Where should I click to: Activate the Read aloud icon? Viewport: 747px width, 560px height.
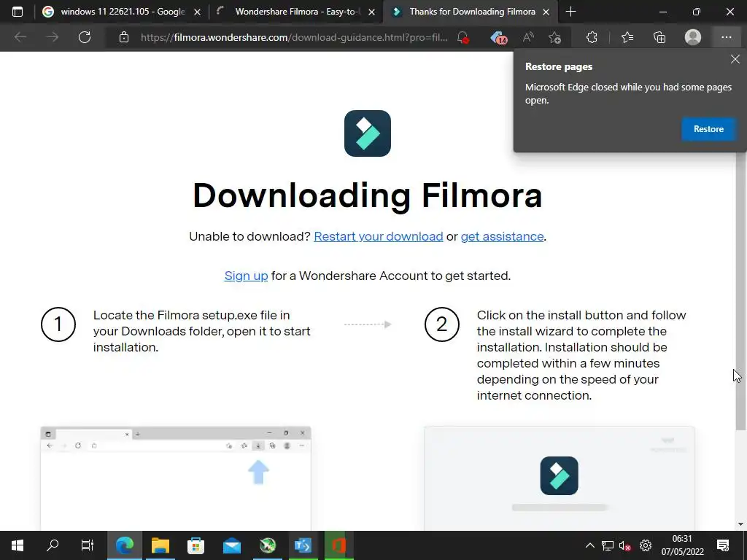point(528,37)
